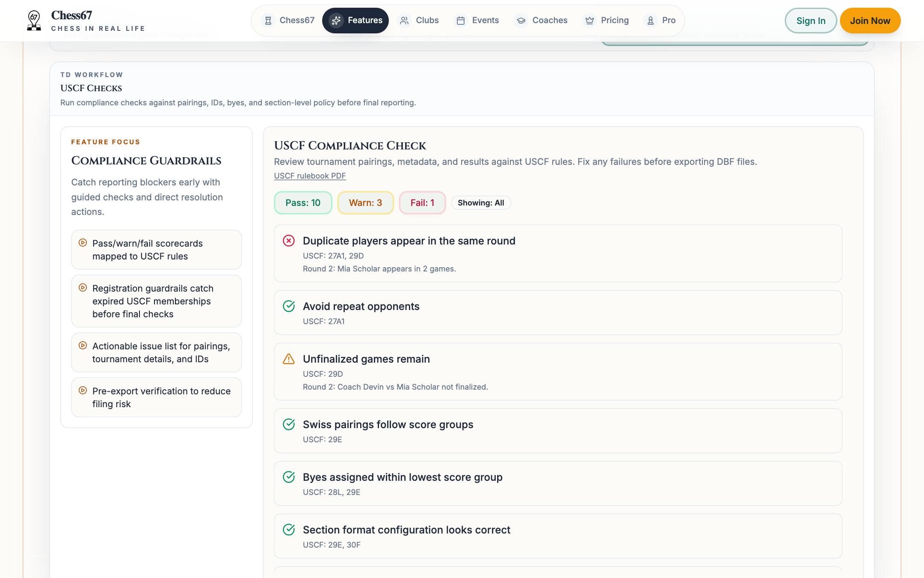This screenshot has width=924, height=578.
Task: Click the Section format configuration looks correct title
Action: [x=406, y=530]
